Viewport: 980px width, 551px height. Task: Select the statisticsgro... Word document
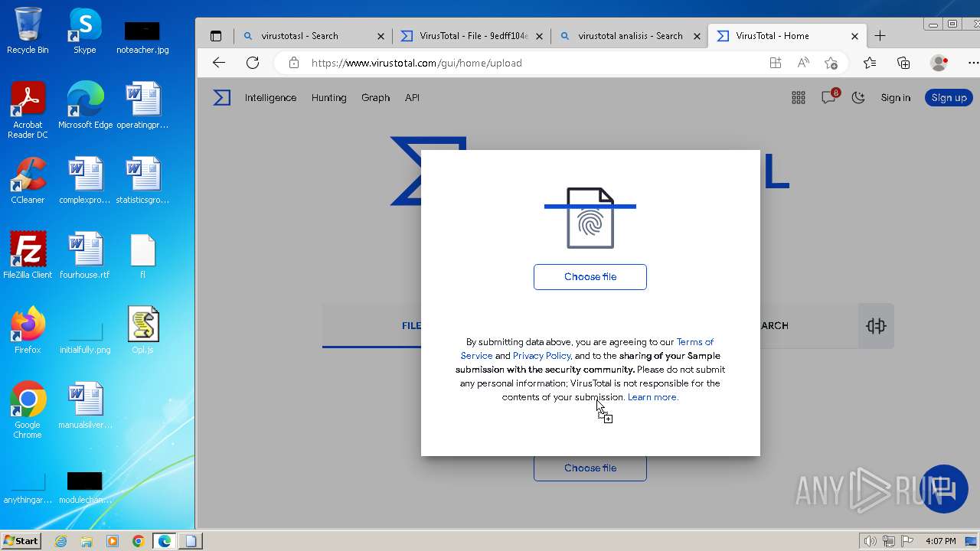point(142,181)
